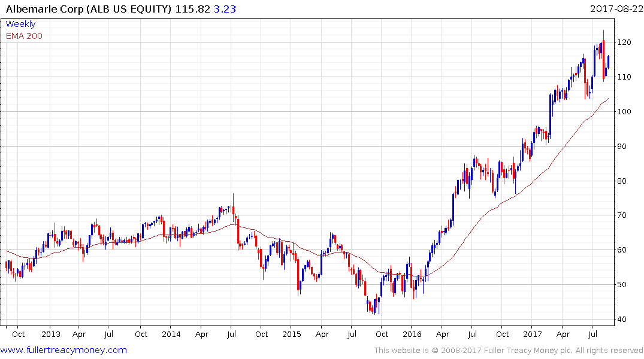Open the www.fullertreacymoney.com link
The width and height of the screenshot is (644, 359).
[x=64, y=350]
